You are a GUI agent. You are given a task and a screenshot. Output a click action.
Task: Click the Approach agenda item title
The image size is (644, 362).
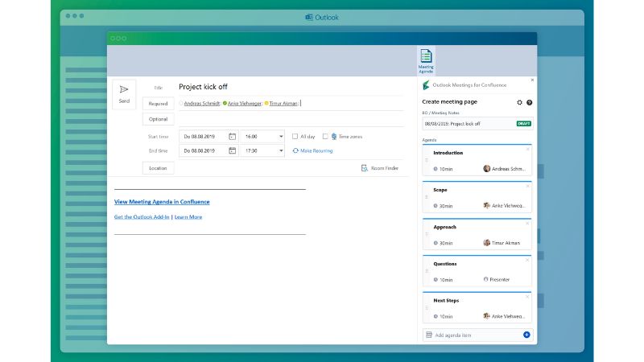click(x=445, y=227)
